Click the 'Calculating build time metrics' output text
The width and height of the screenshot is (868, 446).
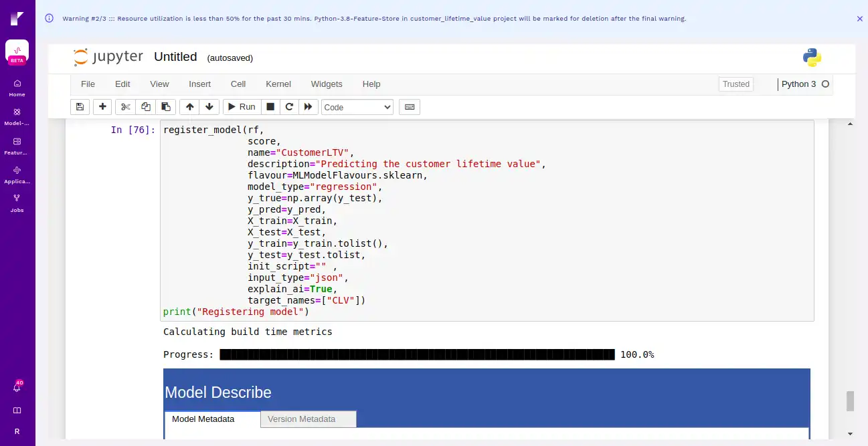248,332
